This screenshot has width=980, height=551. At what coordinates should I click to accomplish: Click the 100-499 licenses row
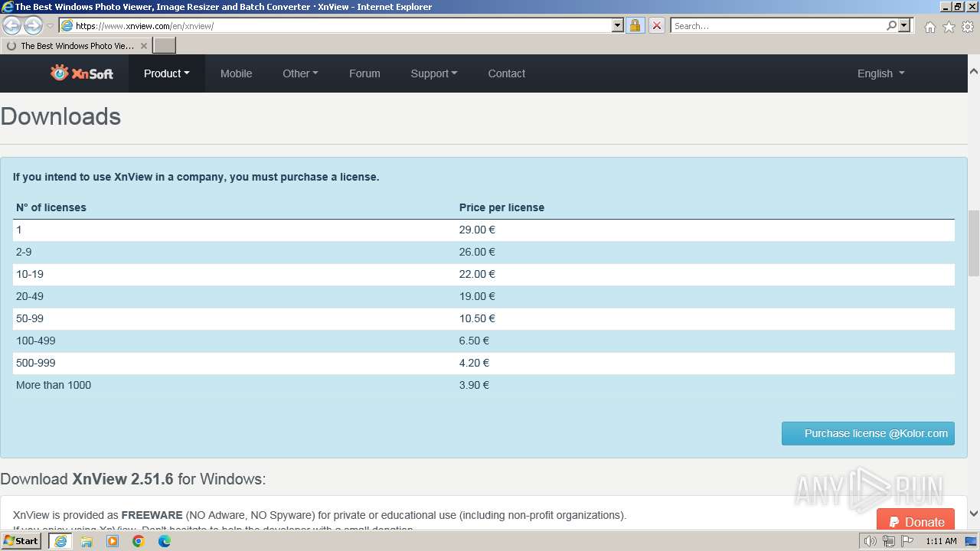(484, 341)
